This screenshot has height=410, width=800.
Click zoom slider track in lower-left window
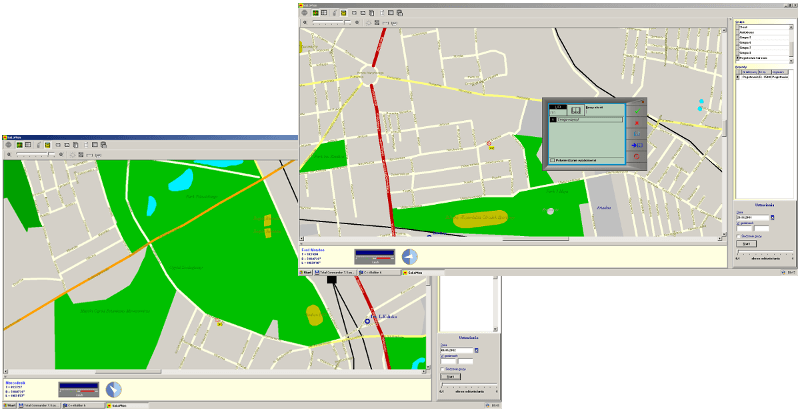point(36,154)
